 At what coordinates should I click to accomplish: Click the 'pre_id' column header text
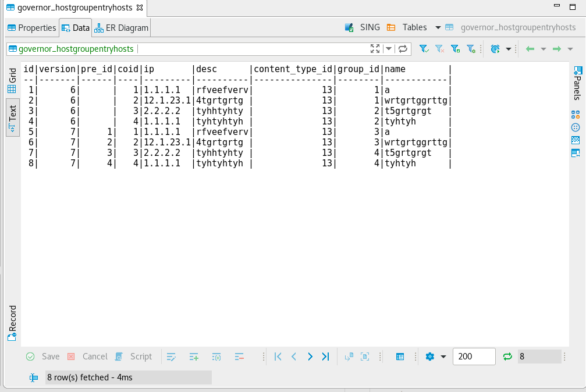(97, 69)
